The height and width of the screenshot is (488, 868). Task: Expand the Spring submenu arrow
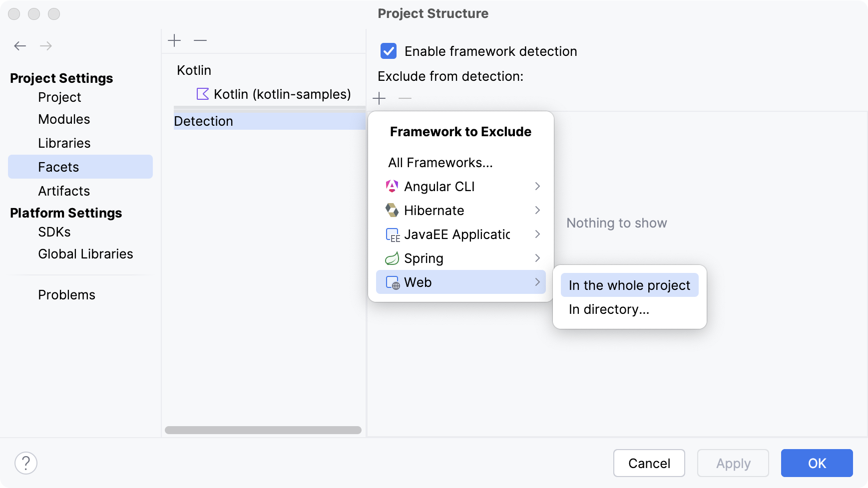pyautogui.click(x=538, y=258)
